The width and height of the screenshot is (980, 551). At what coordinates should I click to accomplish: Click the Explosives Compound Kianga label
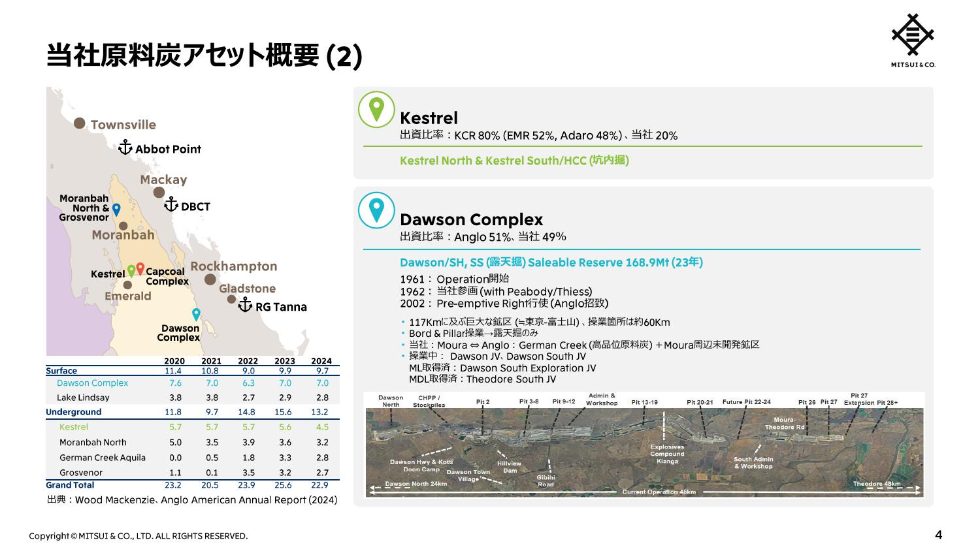[x=667, y=454]
